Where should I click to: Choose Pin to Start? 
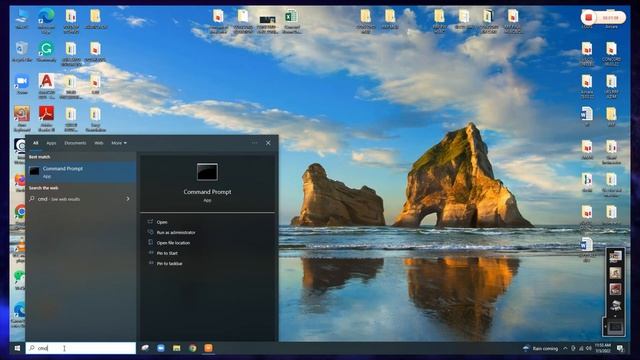[x=167, y=253]
